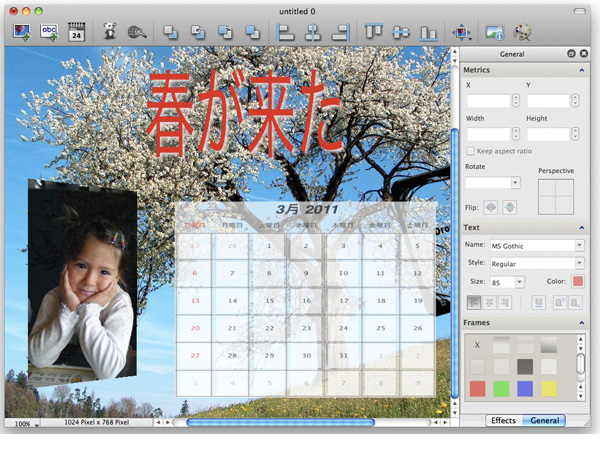Image resolution: width=600 pixels, height=454 pixels.
Task: Click the add image toolbar icon
Action: pos(21,31)
